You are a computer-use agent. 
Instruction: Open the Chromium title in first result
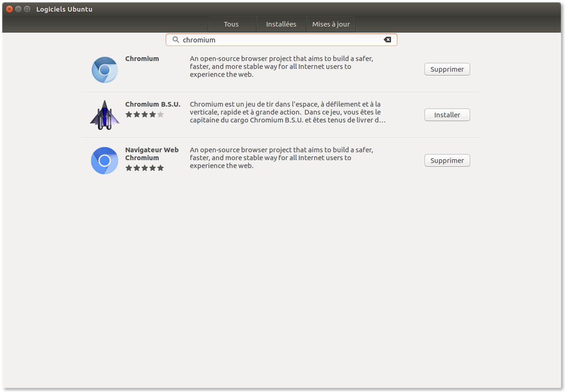(x=142, y=59)
